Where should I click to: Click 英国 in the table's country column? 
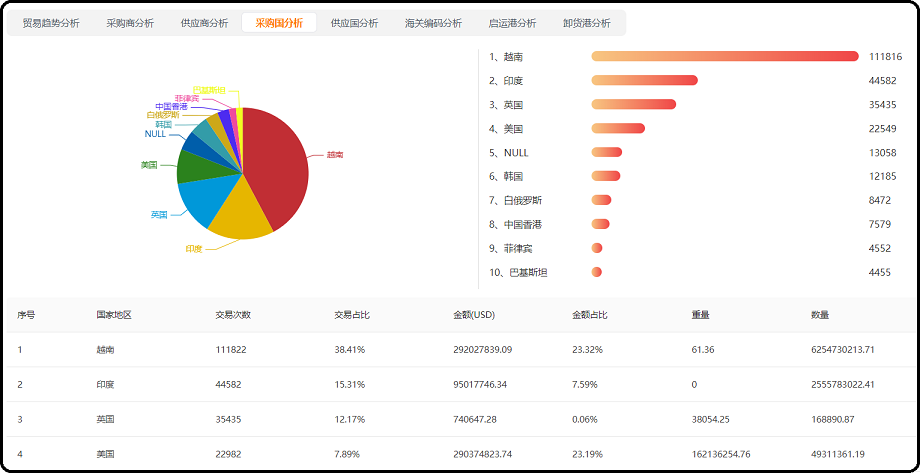[x=105, y=420]
